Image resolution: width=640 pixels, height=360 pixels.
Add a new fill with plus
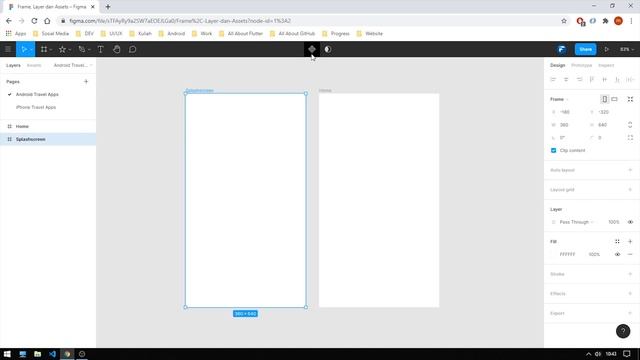pyautogui.click(x=630, y=242)
